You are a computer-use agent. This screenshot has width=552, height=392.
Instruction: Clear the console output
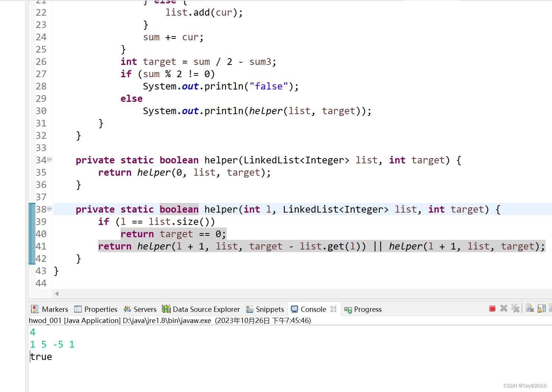(x=530, y=308)
